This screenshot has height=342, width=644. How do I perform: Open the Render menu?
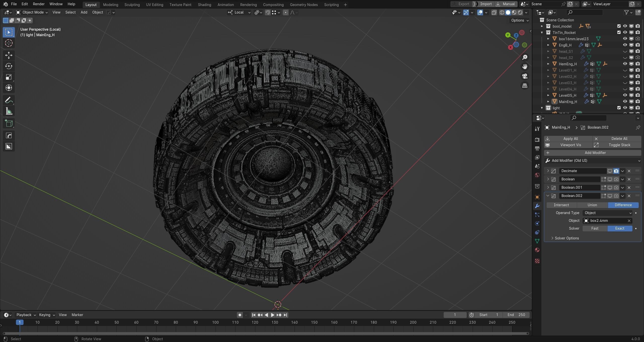(x=38, y=4)
